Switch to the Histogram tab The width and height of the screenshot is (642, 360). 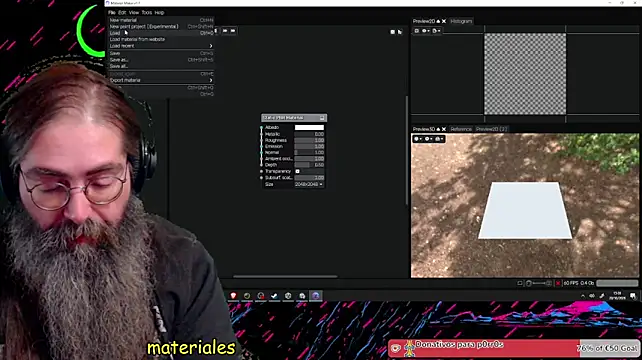[461, 21]
